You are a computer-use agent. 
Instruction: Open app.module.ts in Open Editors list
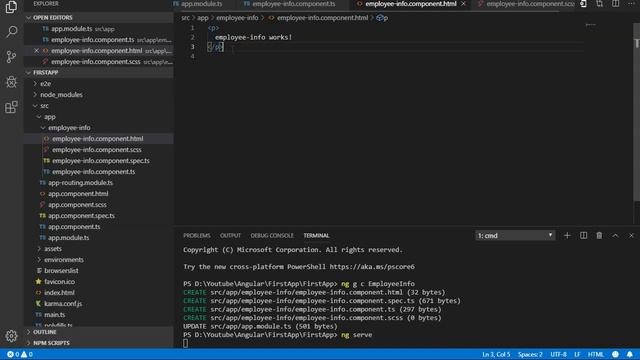99,29
